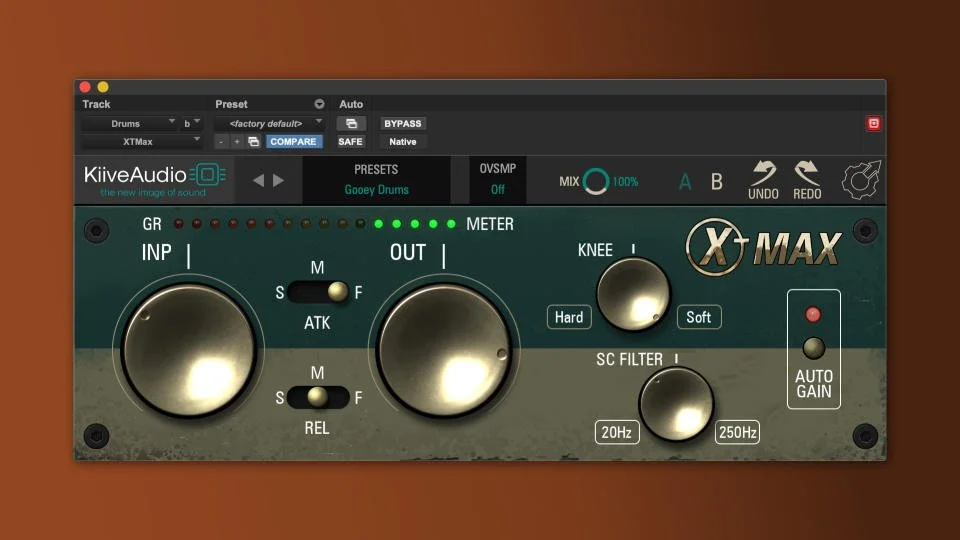Click the INP input knob
This screenshot has height=540, width=960.
coord(189,350)
